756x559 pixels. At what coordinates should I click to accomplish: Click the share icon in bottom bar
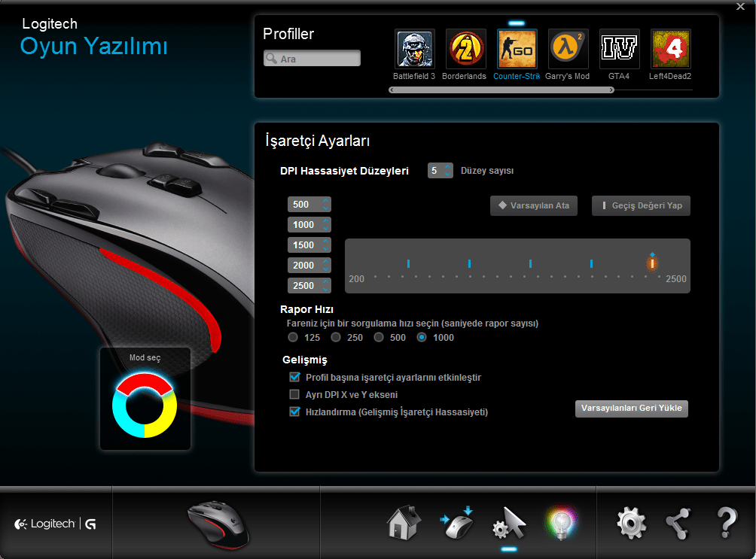pyautogui.click(x=678, y=522)
